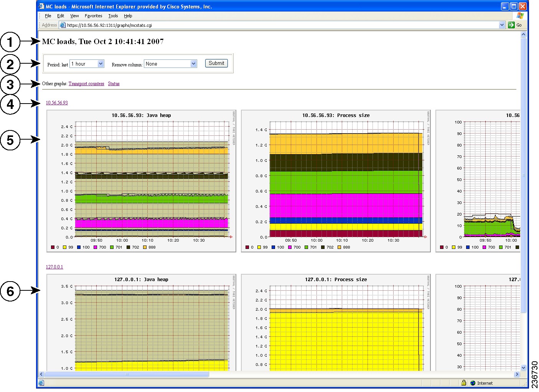
Task: Click legend swatch 99 in 10.56.56.93 Java heap
Action: pos(65,247)
